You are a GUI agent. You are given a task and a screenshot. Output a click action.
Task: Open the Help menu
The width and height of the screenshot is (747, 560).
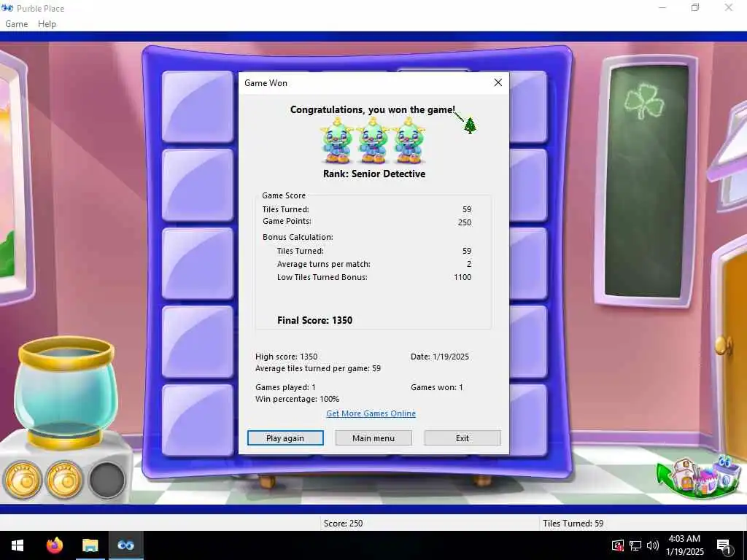[x=47, y=24]
